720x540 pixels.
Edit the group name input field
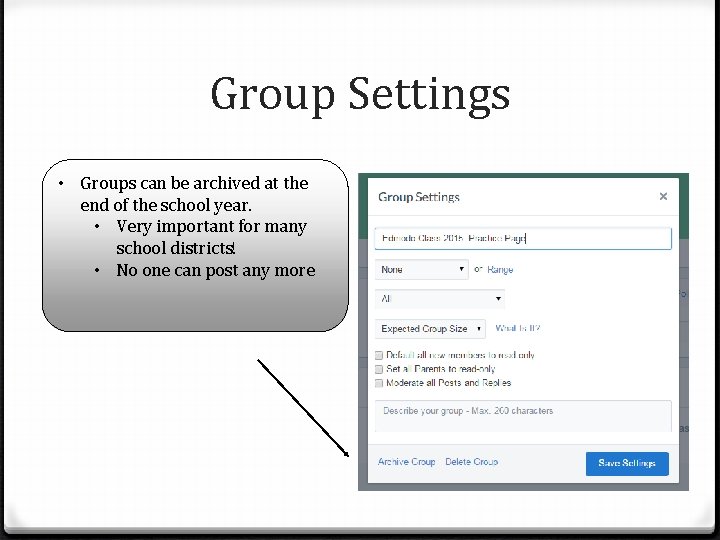click(523, 238)
